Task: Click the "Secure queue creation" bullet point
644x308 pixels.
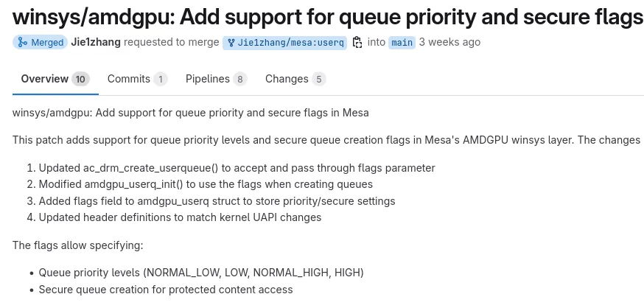Action: 166,290
